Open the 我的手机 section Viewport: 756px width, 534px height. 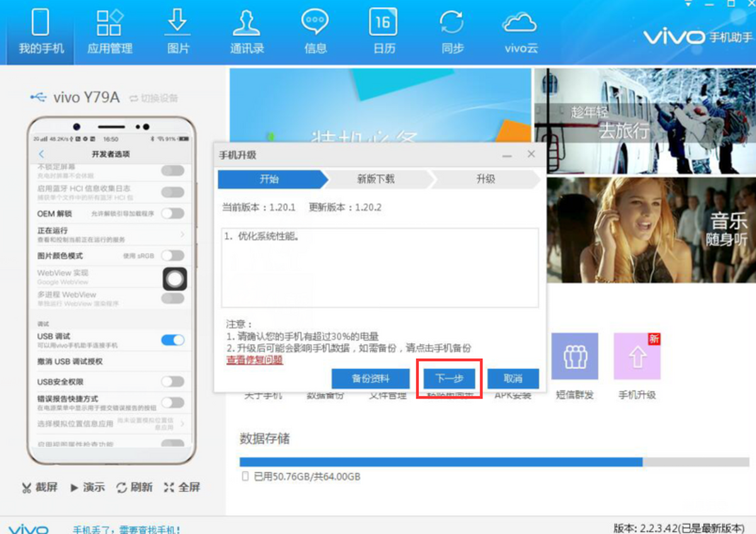[41, 31]
